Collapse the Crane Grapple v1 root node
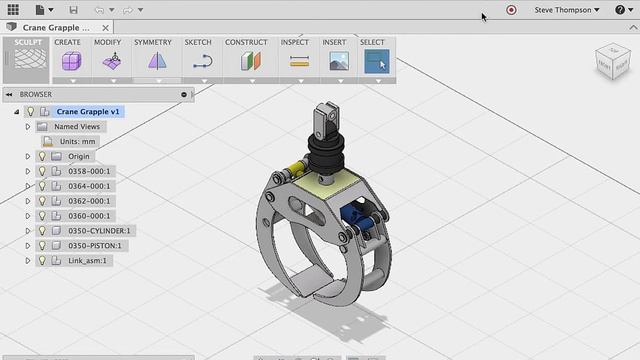640x360 pixels. point(16,111)
